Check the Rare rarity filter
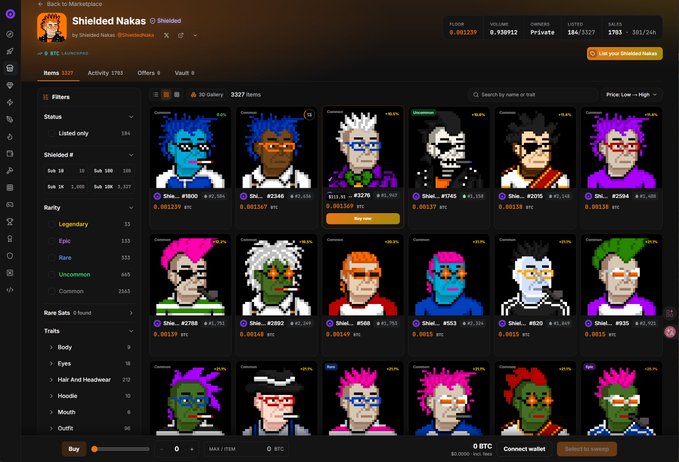The height and width of the screenshot is (462, 679). point(52,258)
